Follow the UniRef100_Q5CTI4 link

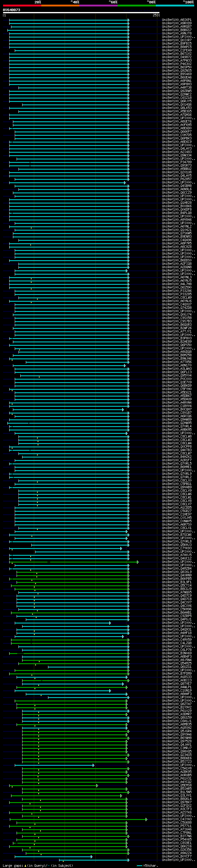pos(177,585)
